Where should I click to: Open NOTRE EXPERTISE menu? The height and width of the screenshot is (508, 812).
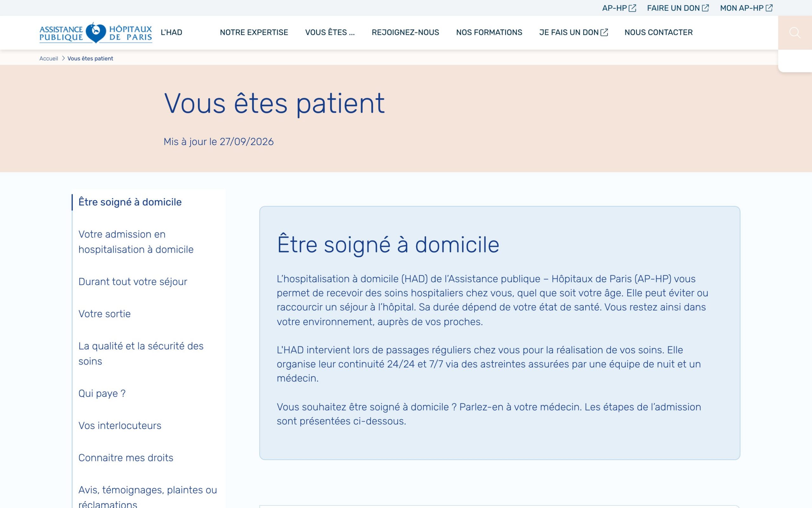pyautogui.click(x=254, y=32)
